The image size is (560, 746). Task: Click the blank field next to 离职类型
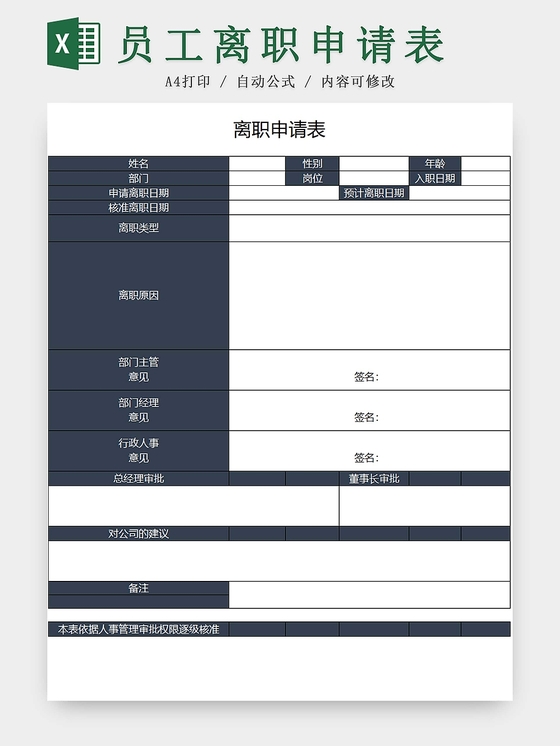(370, 228)
